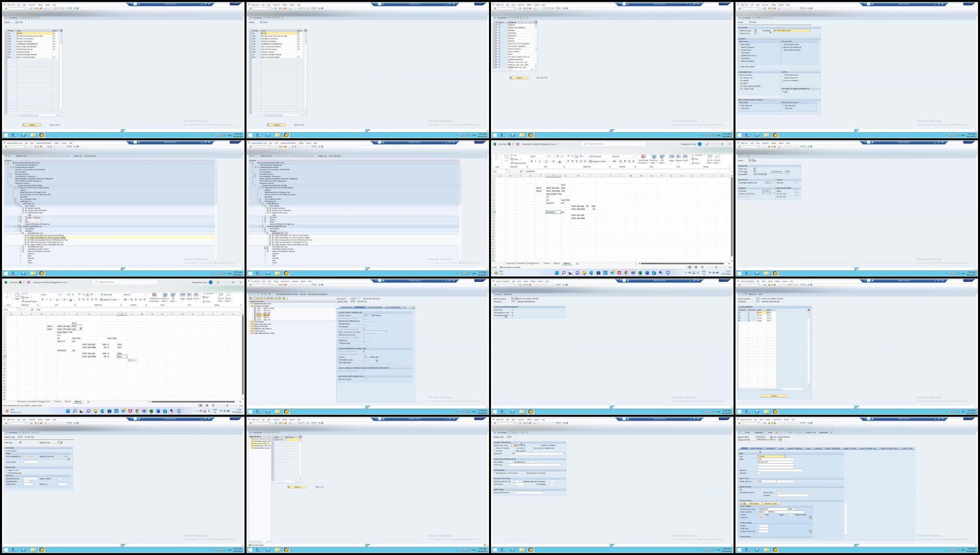Open the EI Sel. Proc. dropdown

pyautogui.click(x=561, y=465)
